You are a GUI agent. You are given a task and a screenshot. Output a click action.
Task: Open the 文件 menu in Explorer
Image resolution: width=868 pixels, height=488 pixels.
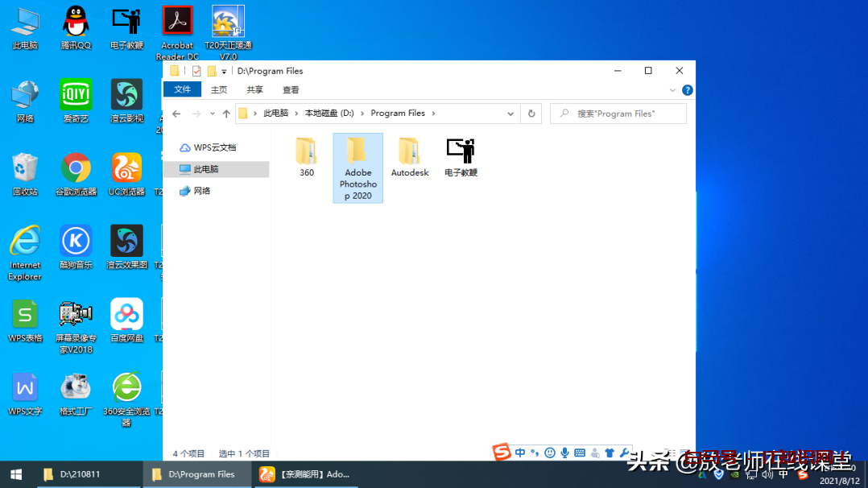[x=182, y=89]
